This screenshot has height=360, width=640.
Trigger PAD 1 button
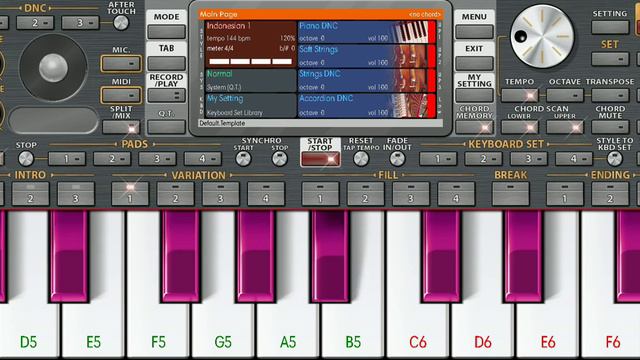tap(67, 158)
